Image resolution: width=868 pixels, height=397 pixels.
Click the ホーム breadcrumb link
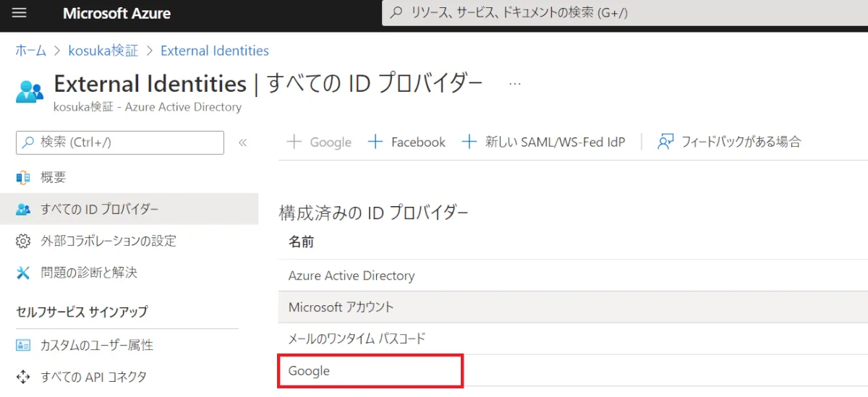click(x=30, y=51)
